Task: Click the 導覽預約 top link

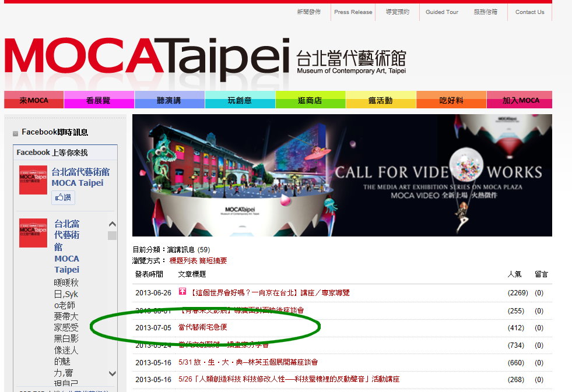Action: pyautogui.click(x=398, y=12)
